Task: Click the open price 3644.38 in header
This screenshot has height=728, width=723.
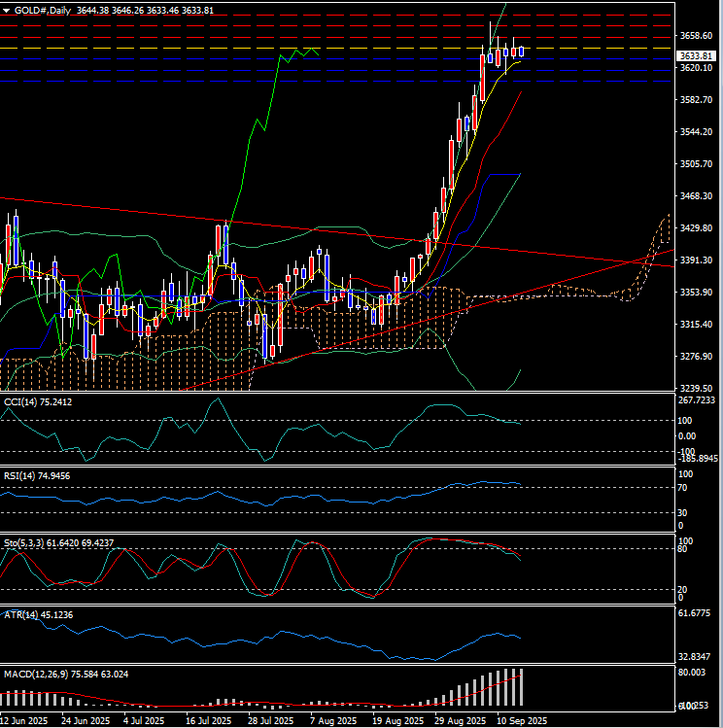Action: tap(93, 11)
